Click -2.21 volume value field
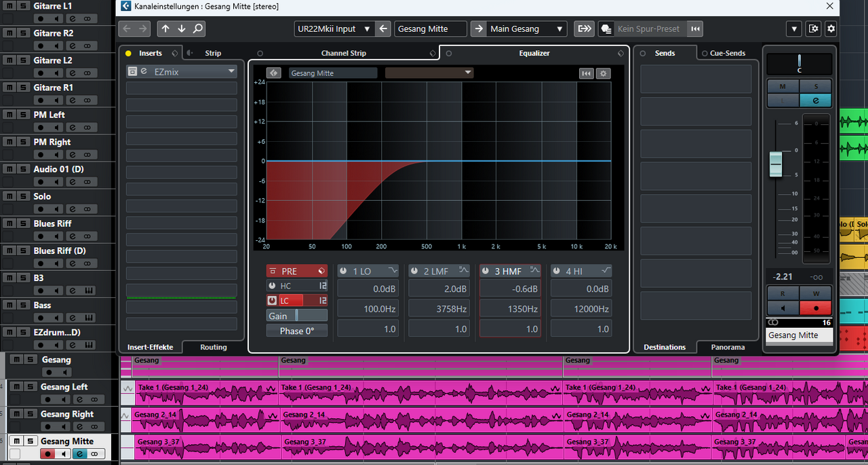 point(783,277)
